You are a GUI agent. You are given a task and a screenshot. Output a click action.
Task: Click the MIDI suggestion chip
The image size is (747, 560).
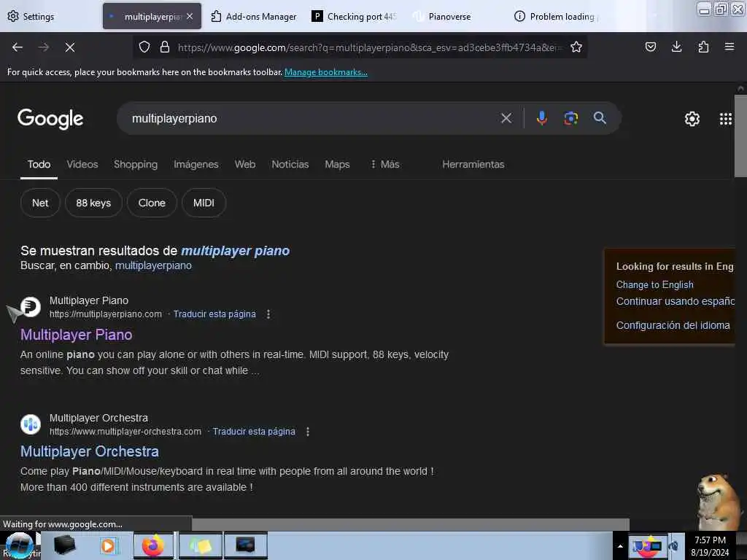(204, 203)
